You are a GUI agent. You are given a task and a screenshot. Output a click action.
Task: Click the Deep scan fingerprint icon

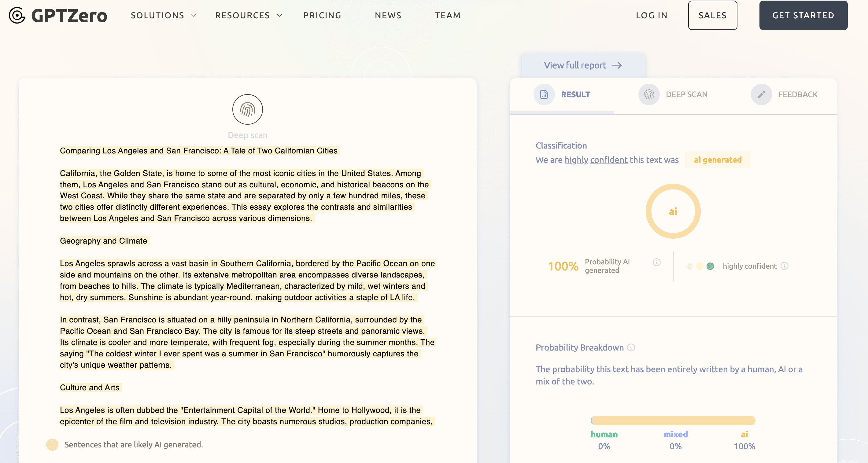(x=247, y=109)
